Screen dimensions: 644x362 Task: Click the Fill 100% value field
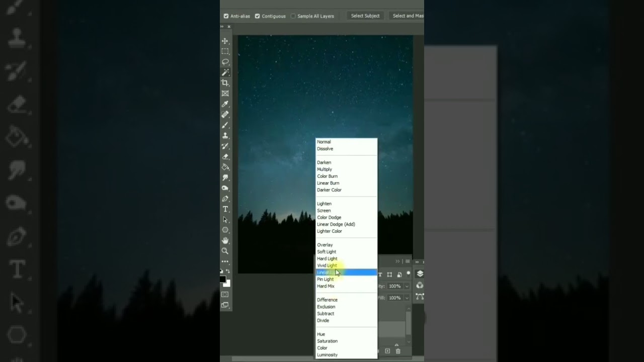click(395, 298)
